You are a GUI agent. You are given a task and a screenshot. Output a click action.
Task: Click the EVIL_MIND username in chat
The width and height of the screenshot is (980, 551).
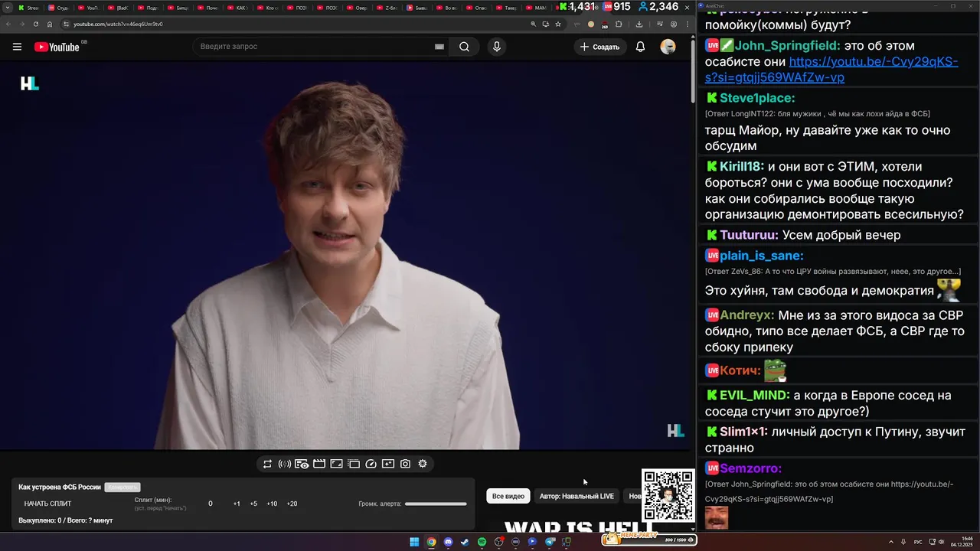point(755,395)
